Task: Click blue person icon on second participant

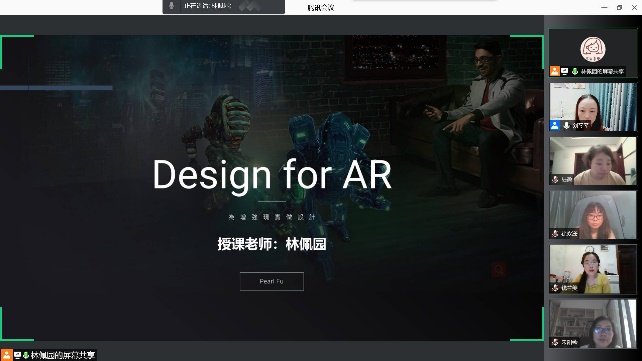Action: pyautogui.click(x=555, y=125)
